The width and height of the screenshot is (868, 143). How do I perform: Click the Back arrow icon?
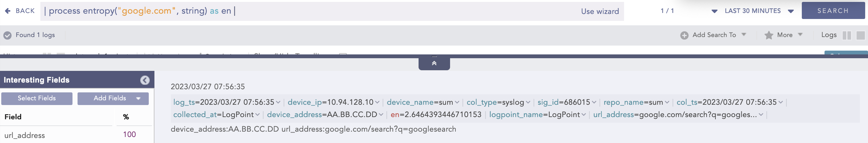[8, 11]
